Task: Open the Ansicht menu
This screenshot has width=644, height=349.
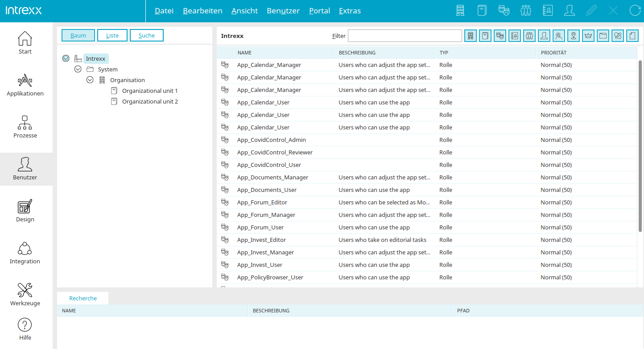Action: tap(245, 11)
